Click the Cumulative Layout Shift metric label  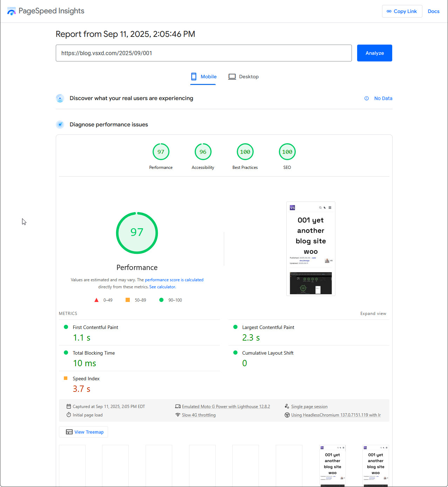pos(268,353)
